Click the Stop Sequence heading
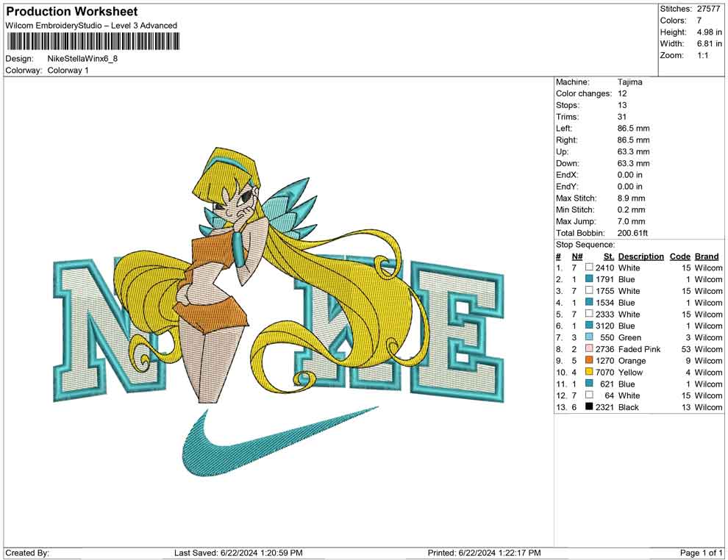 [585, 245]
